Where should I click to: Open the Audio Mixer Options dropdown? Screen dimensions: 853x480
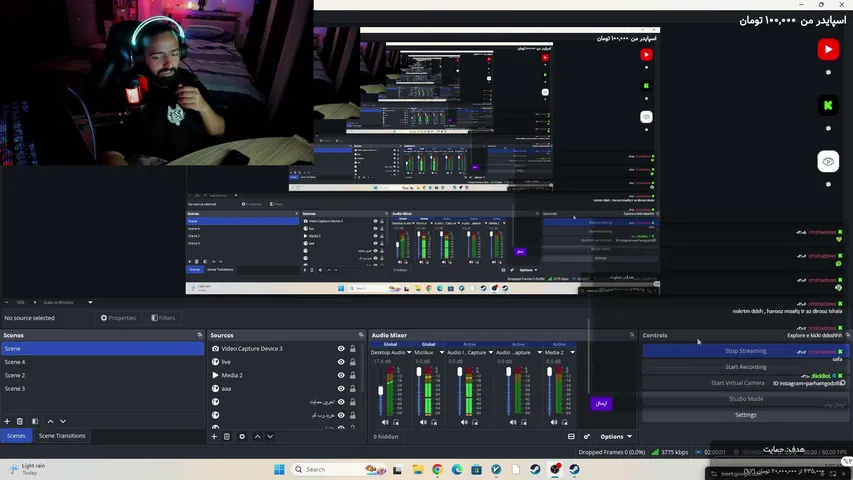click(x=616, y=436)
